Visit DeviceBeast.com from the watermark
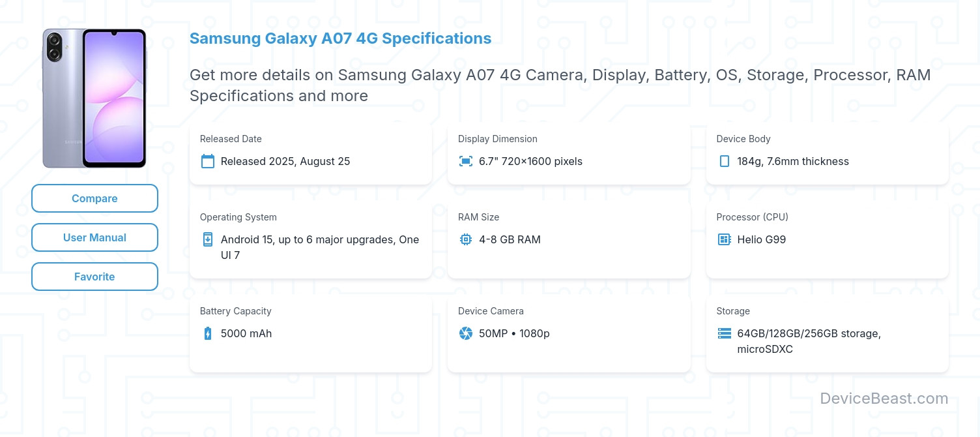The image size is (980, 437). [x=884, y=399]
